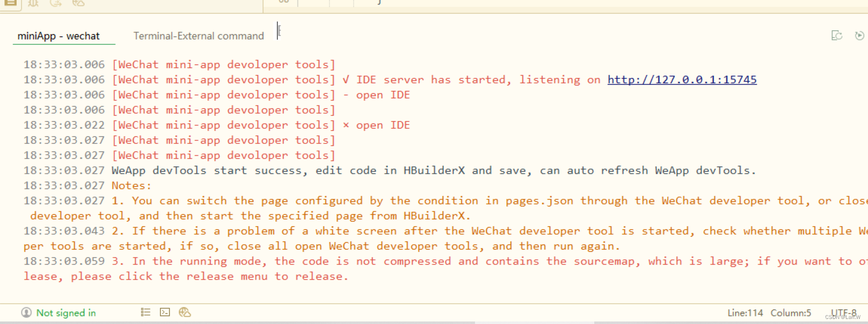This screenshot has height=324, width=868.
Task: Click the 'Notes:' log line
Action: [x=87, y=185]
